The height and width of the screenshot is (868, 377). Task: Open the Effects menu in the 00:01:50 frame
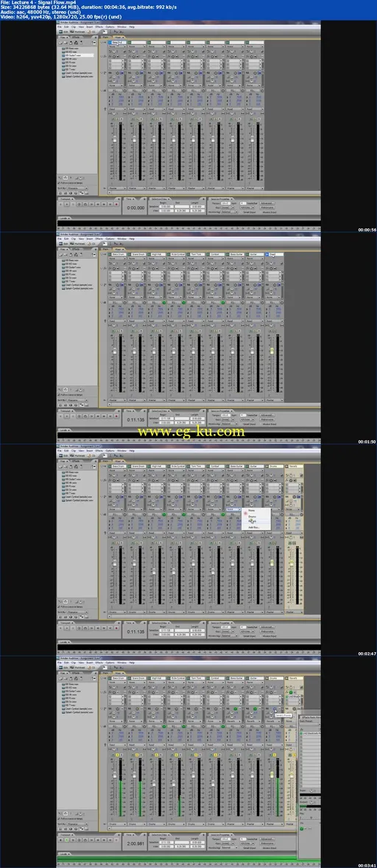(x=99, y=239)
